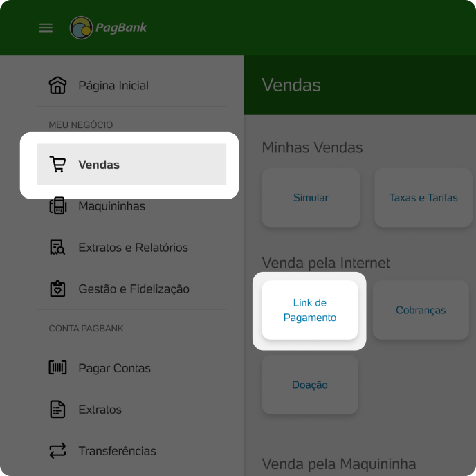Click the Extratos document icon
Screen dimensions: 476x476
click(57, 409)
